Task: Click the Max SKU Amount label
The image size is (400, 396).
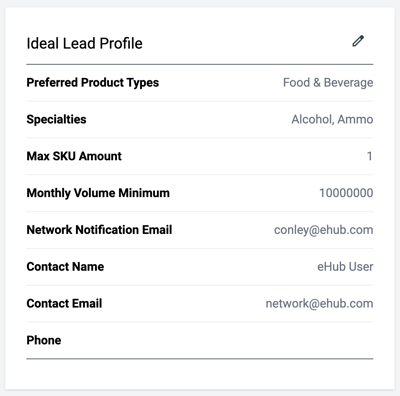Action: (x=74, y=156)
